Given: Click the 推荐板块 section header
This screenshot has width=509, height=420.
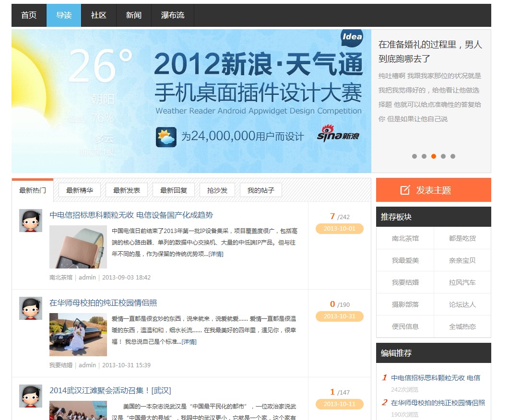Looking at the screenshot, I should pyautogui.click(x=433, y=217).
